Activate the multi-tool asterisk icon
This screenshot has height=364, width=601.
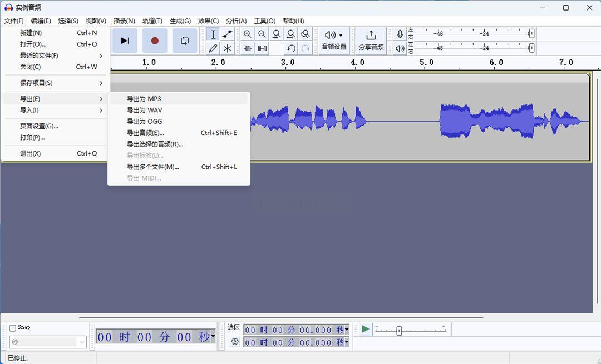(x=228, y=48)
